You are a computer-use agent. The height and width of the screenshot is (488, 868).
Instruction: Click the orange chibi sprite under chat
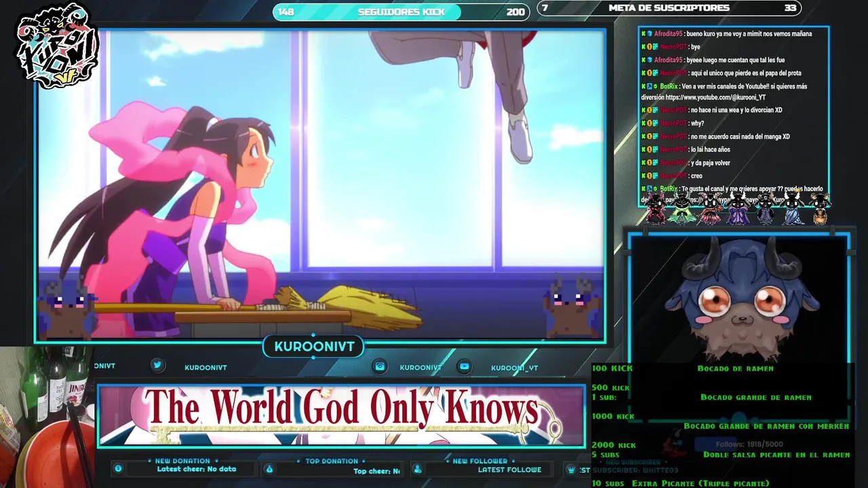point(820,208)
